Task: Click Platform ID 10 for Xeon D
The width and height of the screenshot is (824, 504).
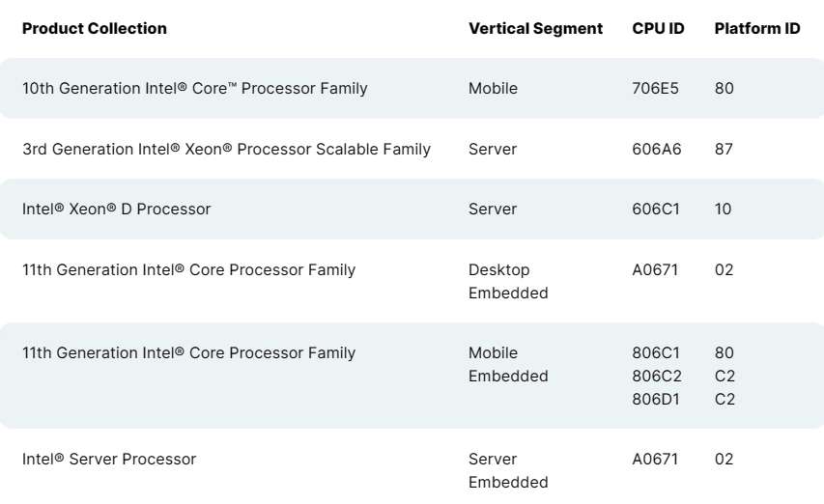Action: coord(724,209)
